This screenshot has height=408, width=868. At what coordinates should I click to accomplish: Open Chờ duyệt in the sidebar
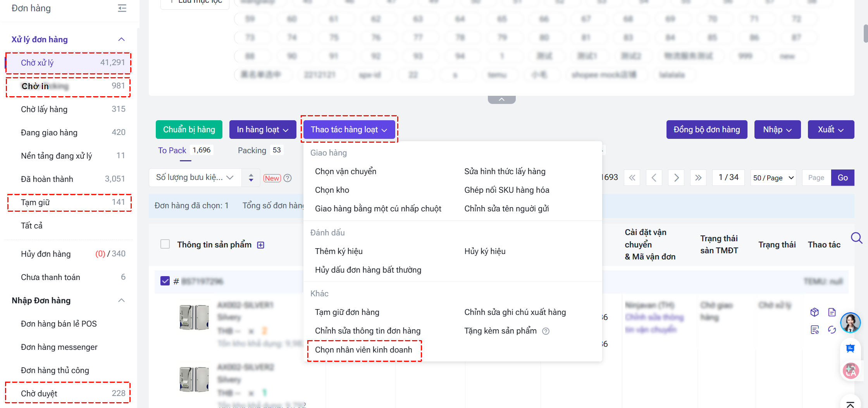click(x=68, y=394)
